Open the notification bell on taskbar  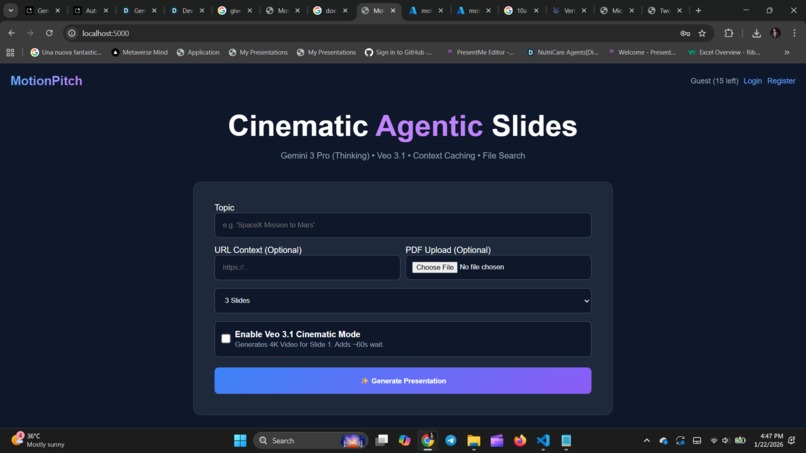coord(792,441)
